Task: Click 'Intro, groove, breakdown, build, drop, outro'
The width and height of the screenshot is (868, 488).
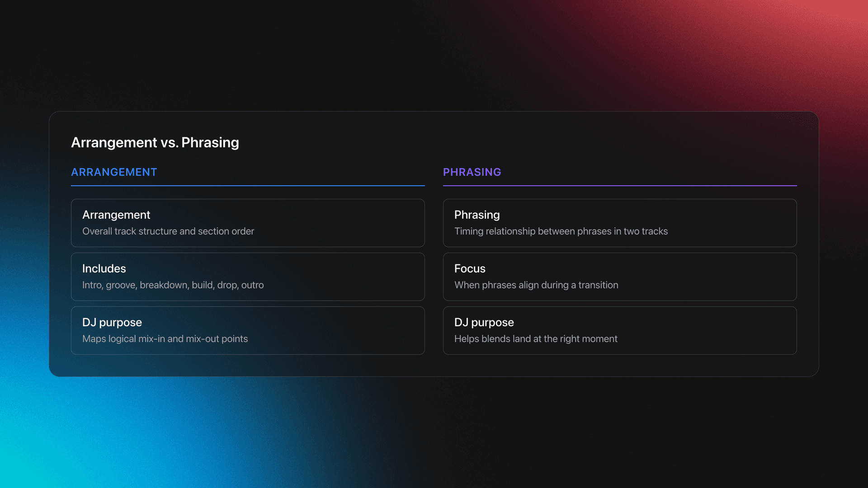Action: (x=173, y=285)
